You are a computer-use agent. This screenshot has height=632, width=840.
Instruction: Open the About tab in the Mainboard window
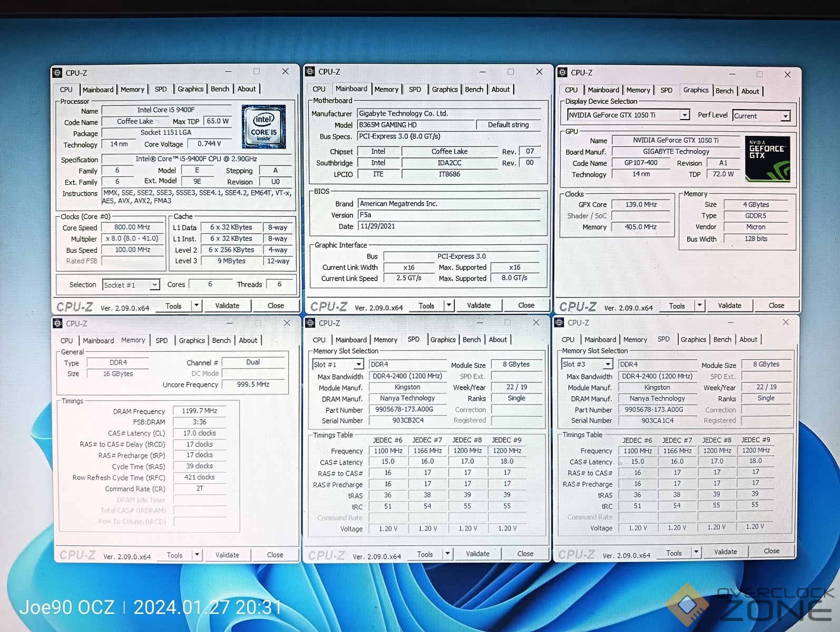coord(500,90)
